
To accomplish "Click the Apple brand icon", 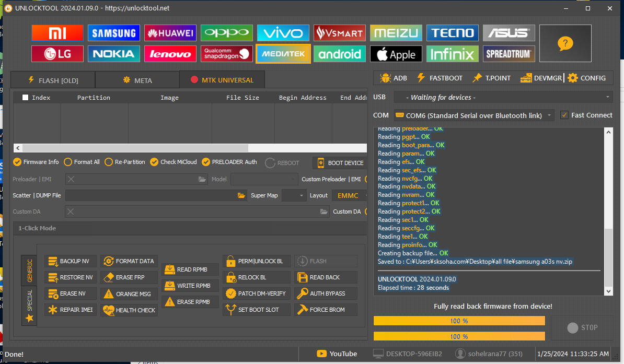I will click(x=396, y=54).
